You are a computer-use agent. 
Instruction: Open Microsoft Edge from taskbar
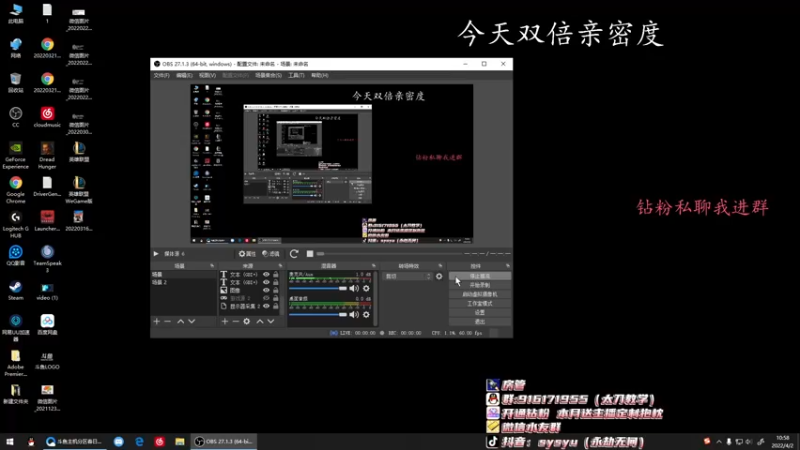(139, 442)
